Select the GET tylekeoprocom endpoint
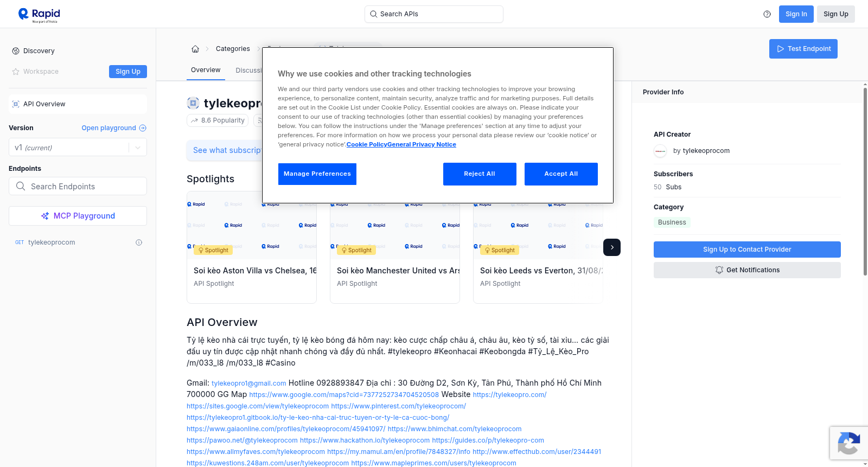 78,242
